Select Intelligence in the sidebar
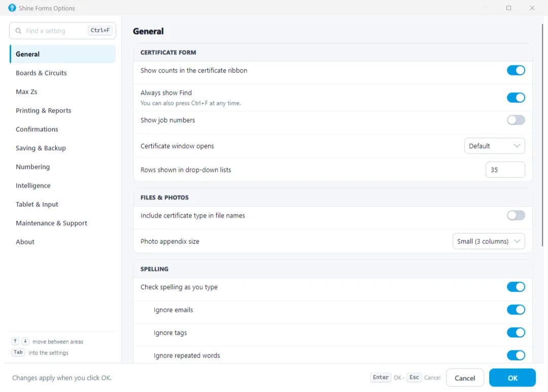 [62, 186]
